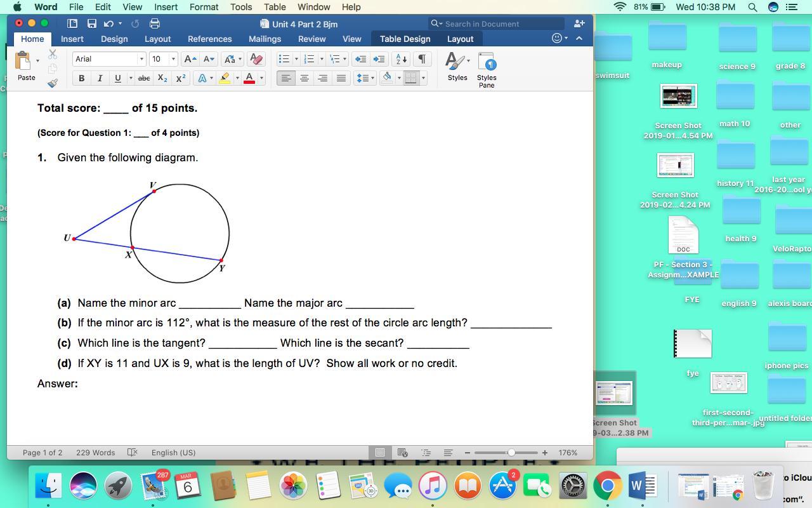This screenshot has height=508, width=812.
Task: Switch to the References tab
Action: click(209, 39)
